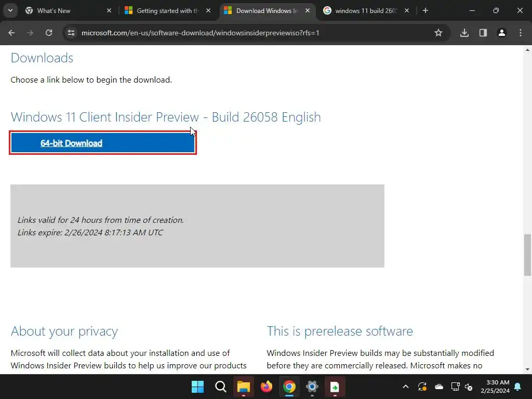
Task: Close the Download Windows Insider tab
Action: [x=308, y=10]
